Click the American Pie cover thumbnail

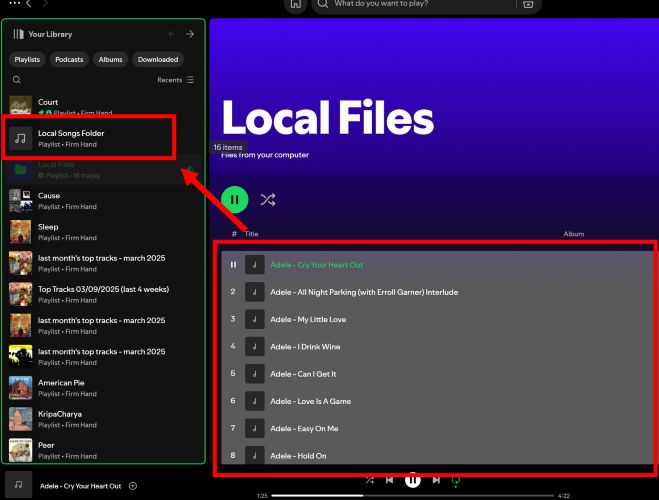(21, 388)
